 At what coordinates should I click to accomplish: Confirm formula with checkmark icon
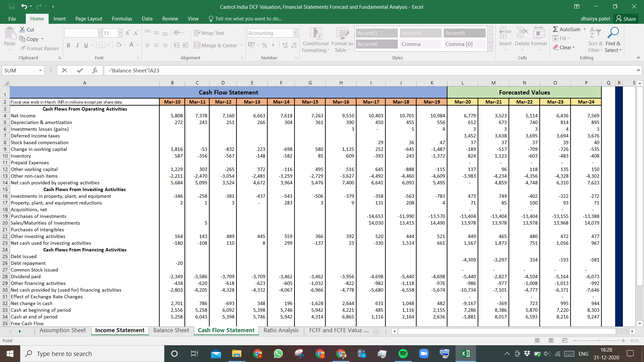click(80, 70)
